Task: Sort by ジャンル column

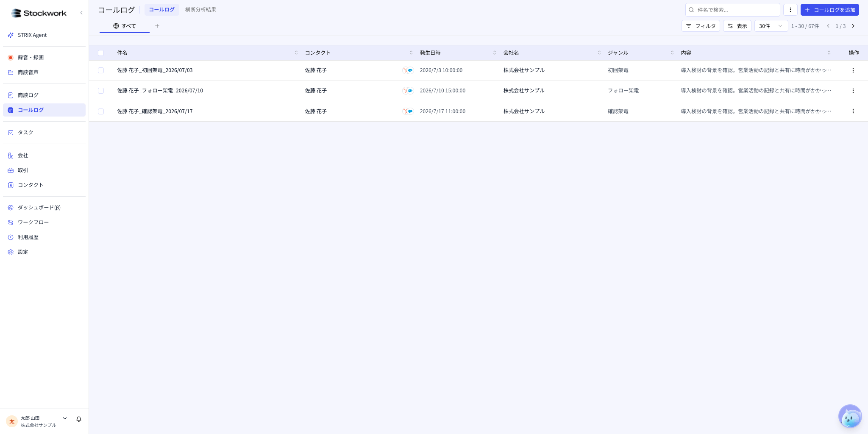Action: tap(672, 53)
